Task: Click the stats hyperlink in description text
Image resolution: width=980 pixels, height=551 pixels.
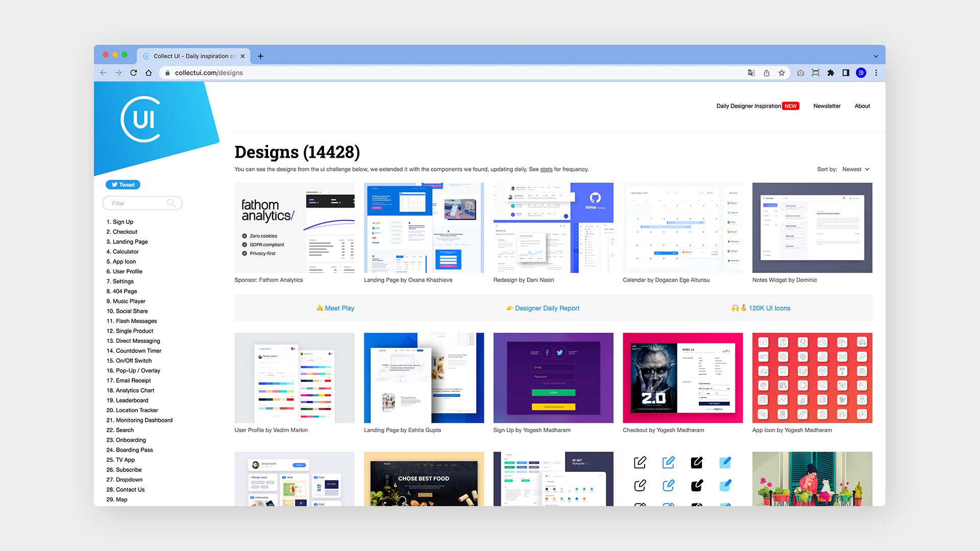Action: point(547,169)
